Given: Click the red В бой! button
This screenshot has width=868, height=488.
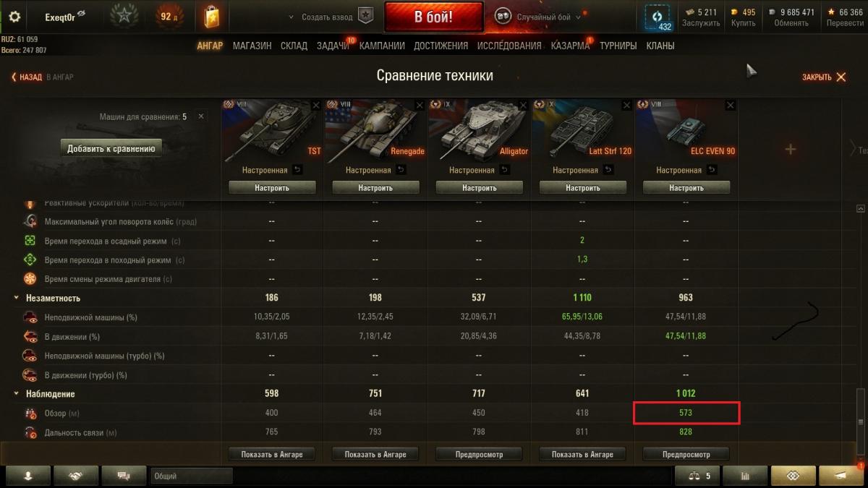Looking at the screenshot, I should [x=433, y=17].
